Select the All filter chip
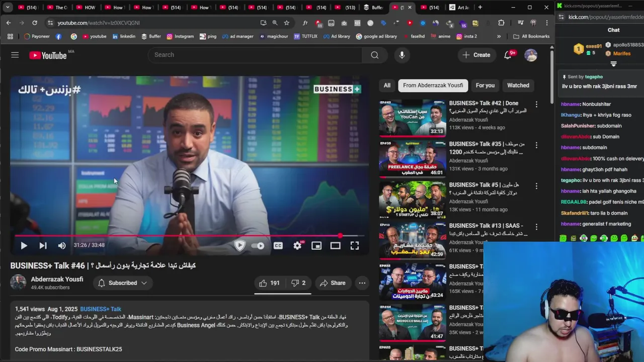Image resolution: width=644 pixels, height=362 pixels. 387,85
